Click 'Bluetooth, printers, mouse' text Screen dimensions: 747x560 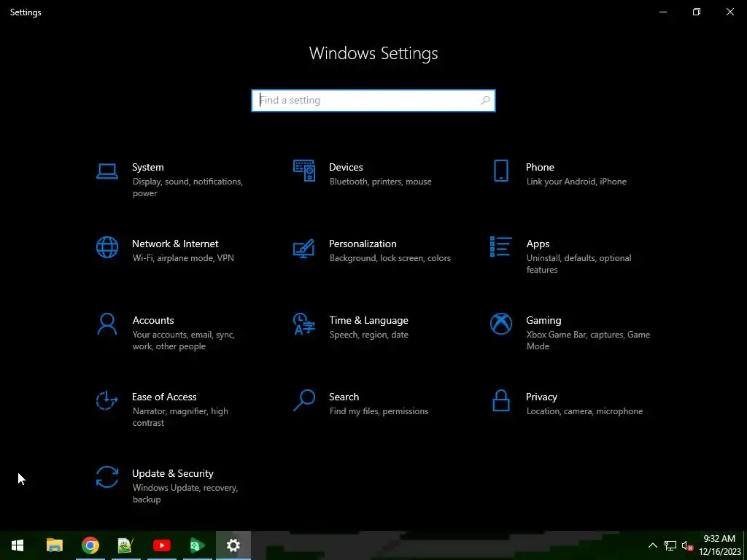(x=380, y=182)
